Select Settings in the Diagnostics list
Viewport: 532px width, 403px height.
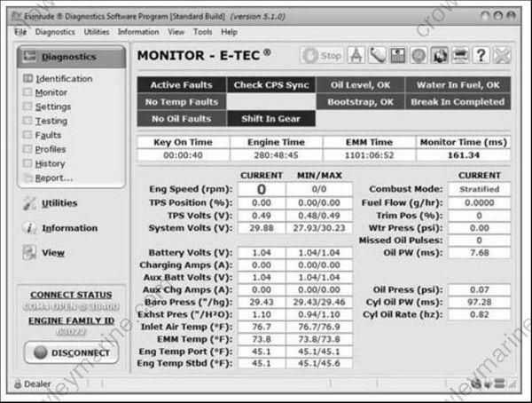53,107
